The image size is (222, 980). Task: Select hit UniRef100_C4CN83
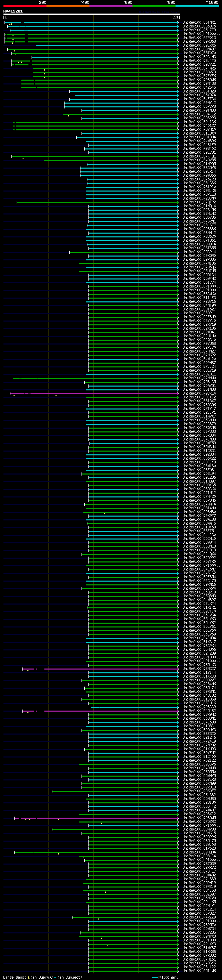(199, 439)
